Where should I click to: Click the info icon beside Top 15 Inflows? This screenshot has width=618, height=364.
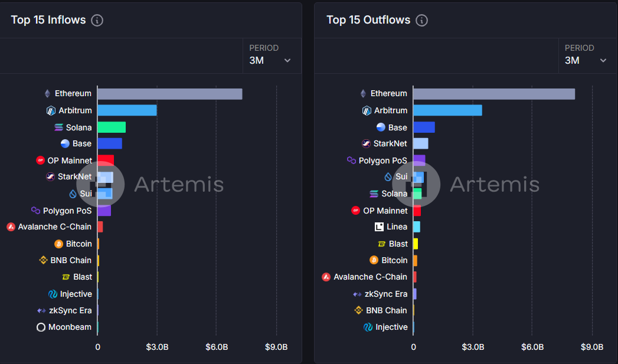[x=97, y=20]
